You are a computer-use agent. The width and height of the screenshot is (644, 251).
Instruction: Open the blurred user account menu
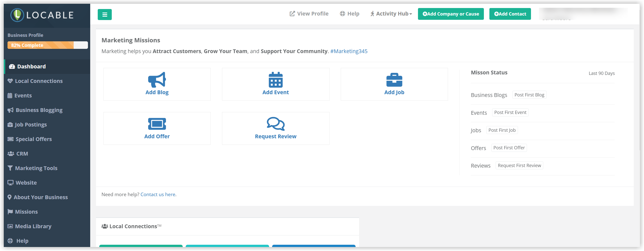point(583,14)
